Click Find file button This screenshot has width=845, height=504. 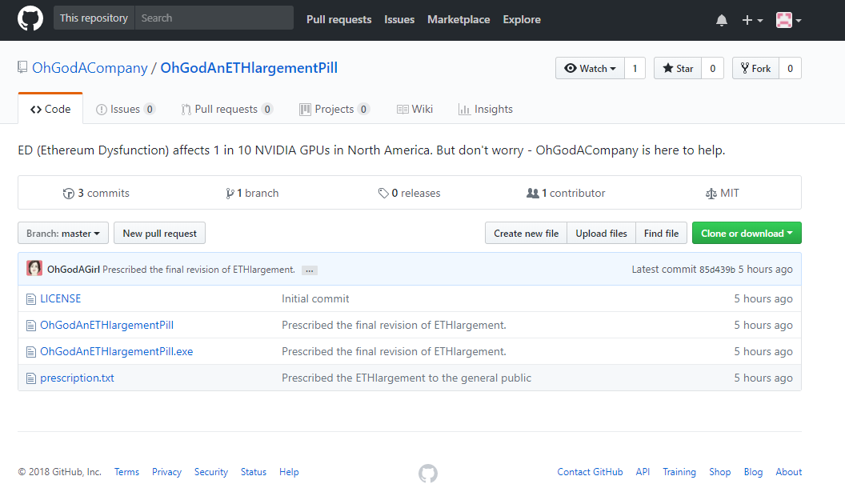click(661, 234)
